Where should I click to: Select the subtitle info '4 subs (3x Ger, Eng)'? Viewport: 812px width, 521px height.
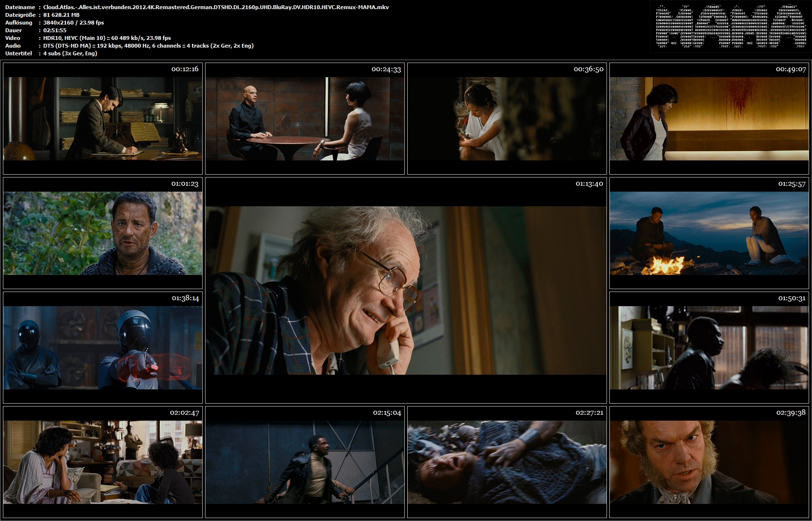(x=70, y=53)
